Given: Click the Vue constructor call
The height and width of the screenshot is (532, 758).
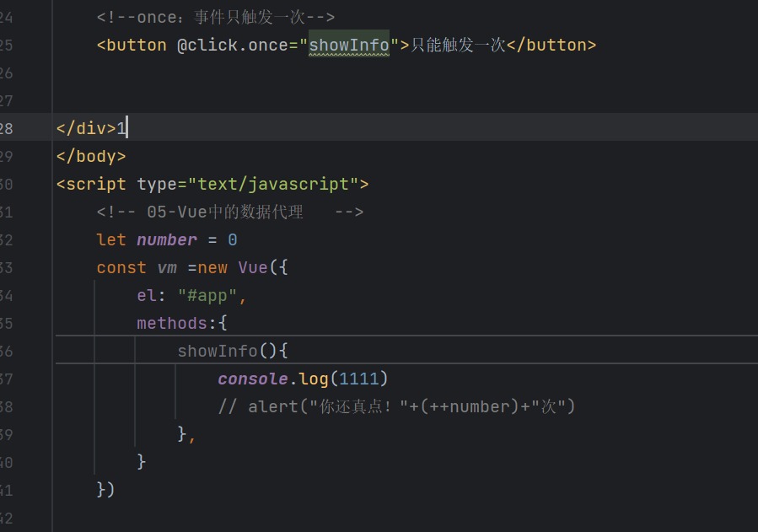Looking at the screenshot, I should click(x=253, y=268).
